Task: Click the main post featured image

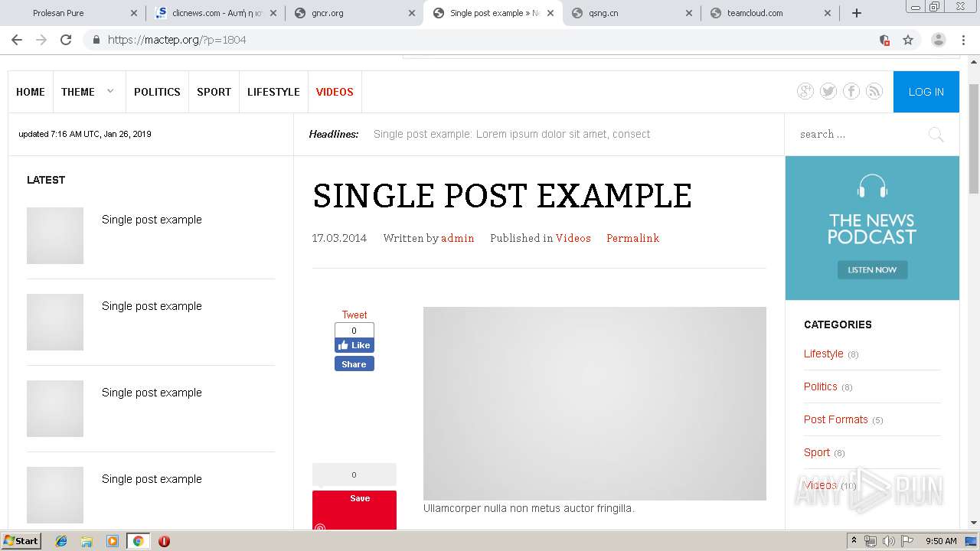Action: pos(595,403)
